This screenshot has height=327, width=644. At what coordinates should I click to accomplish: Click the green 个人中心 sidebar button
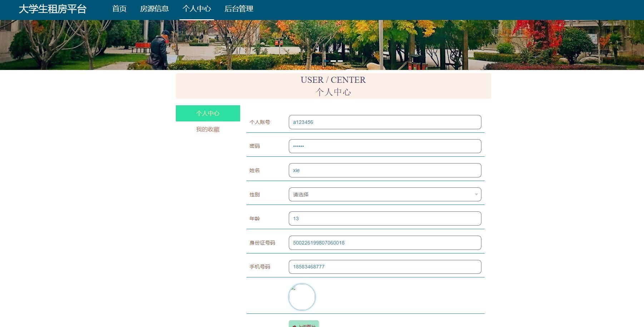tap(208, 113)
